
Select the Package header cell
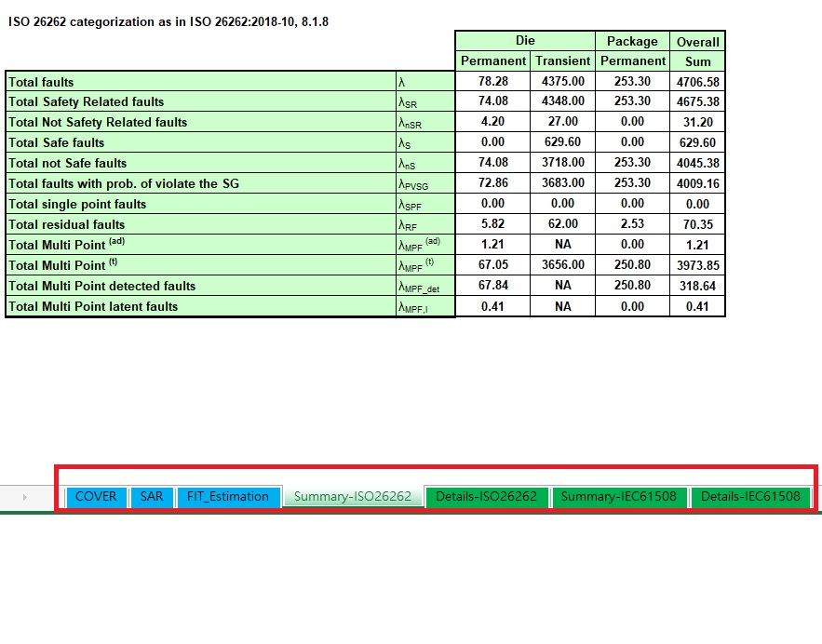click(632, 41)
